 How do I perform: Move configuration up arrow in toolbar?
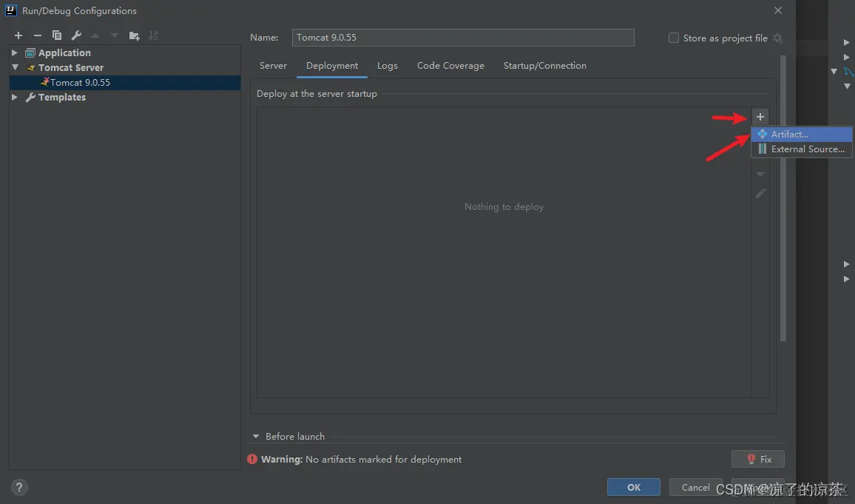95,35
